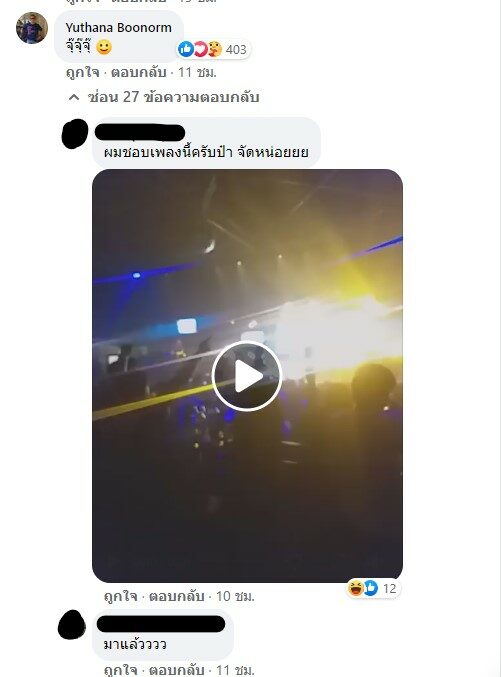Click ถูกใจ under the video reply

[x=120, y=596]
